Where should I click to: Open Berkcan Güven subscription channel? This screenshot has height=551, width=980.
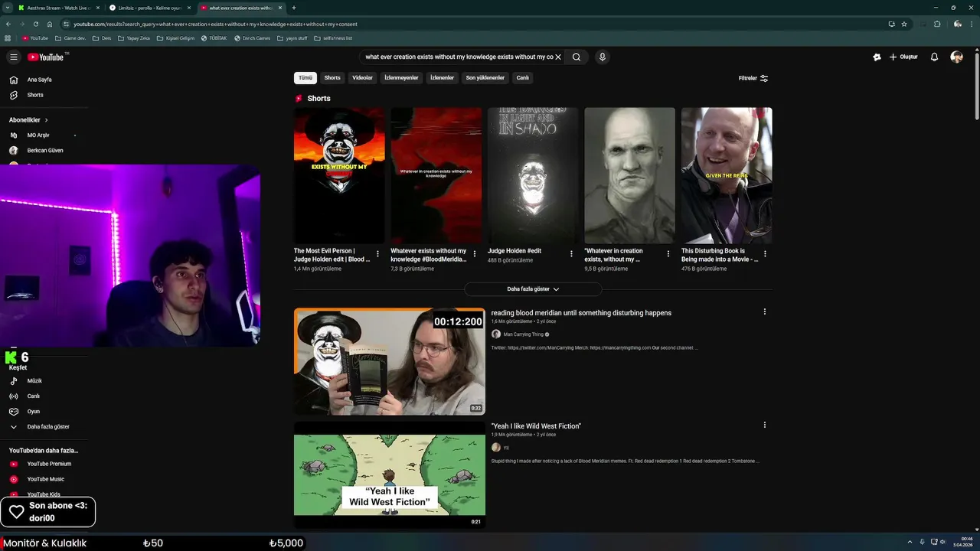(44, 151)
